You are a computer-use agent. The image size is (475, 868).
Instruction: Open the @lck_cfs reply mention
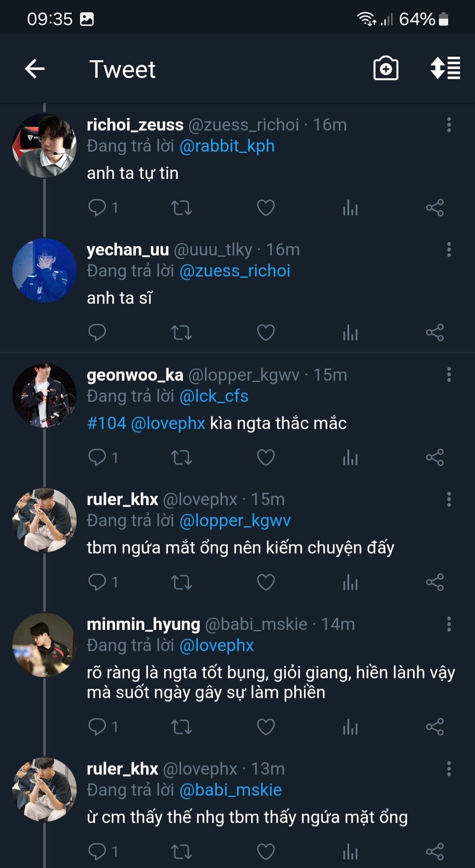pyautogui.click(x=214, y=396)
